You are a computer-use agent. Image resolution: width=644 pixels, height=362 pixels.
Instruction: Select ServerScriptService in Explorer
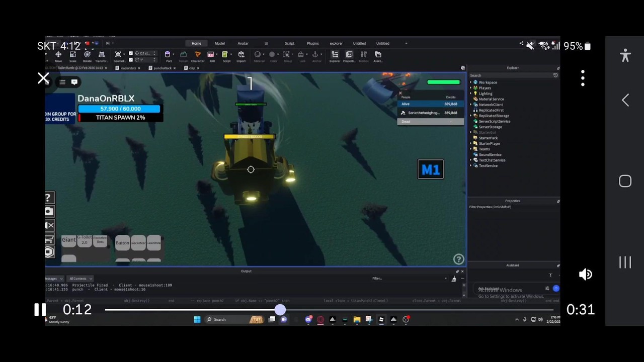tap(495, 121)
